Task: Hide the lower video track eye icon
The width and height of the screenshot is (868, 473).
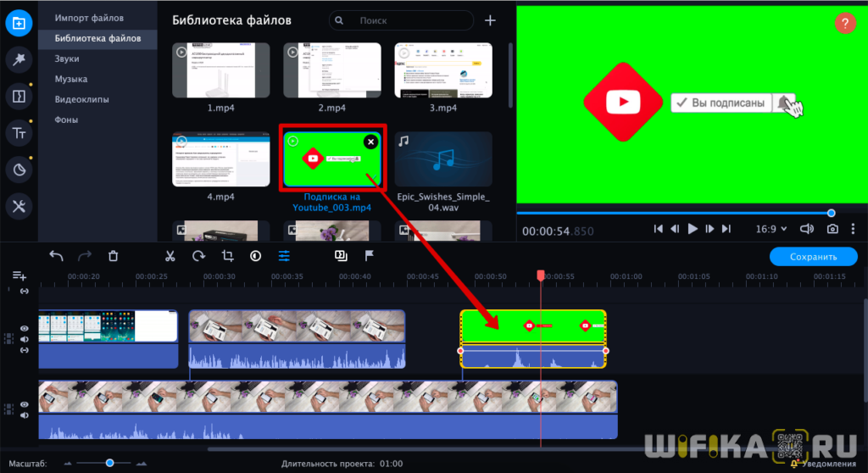Action: 25,404
